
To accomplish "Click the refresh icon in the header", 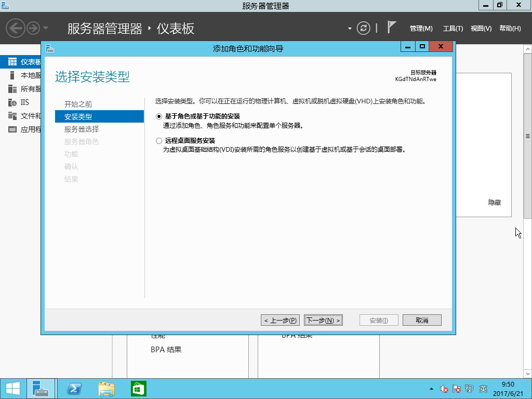I will click(365, 28).
